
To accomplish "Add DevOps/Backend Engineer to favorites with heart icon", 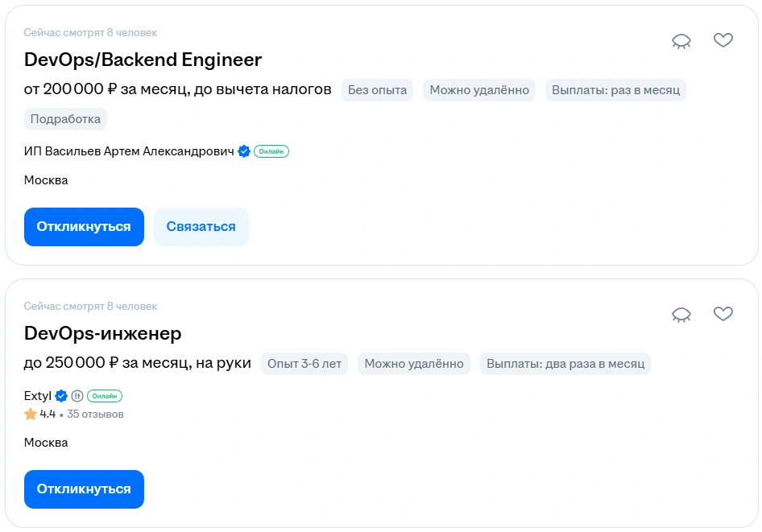I will (723, 40).
